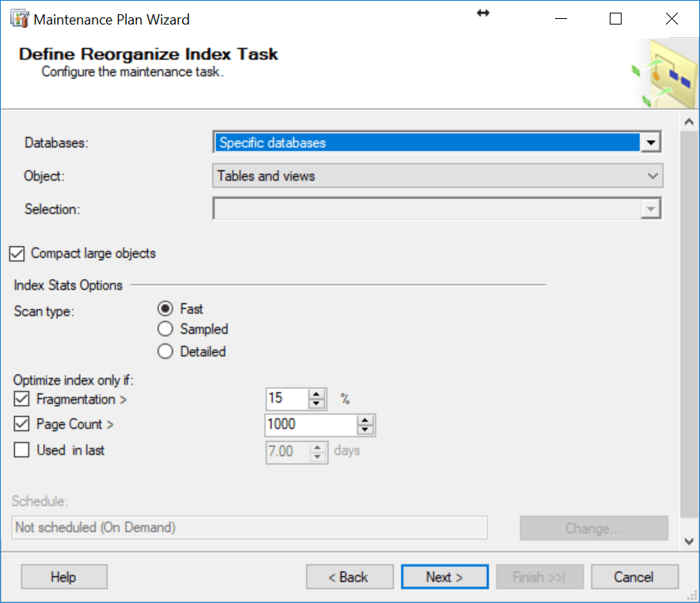This screenshot has width=700, height=603.
Task: Enable the Used in last checkbox
Action: pyautogui.click(x=21, y=450)
